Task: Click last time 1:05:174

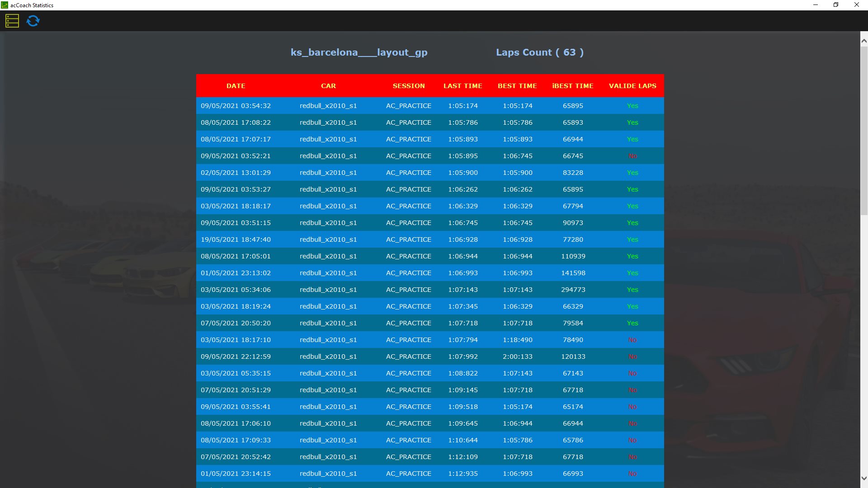Action: pyautogui.click(x=463, y=106)
